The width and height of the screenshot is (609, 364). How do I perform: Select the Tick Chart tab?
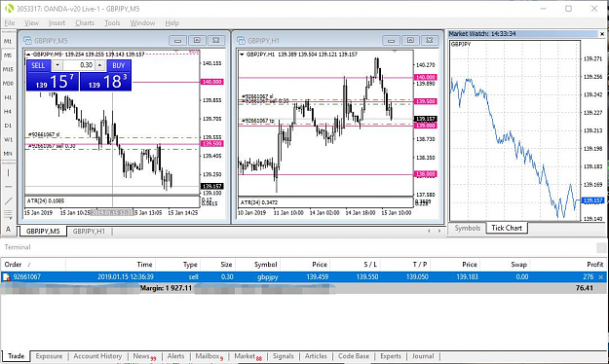pyautogui.click(x=507, y=228)
